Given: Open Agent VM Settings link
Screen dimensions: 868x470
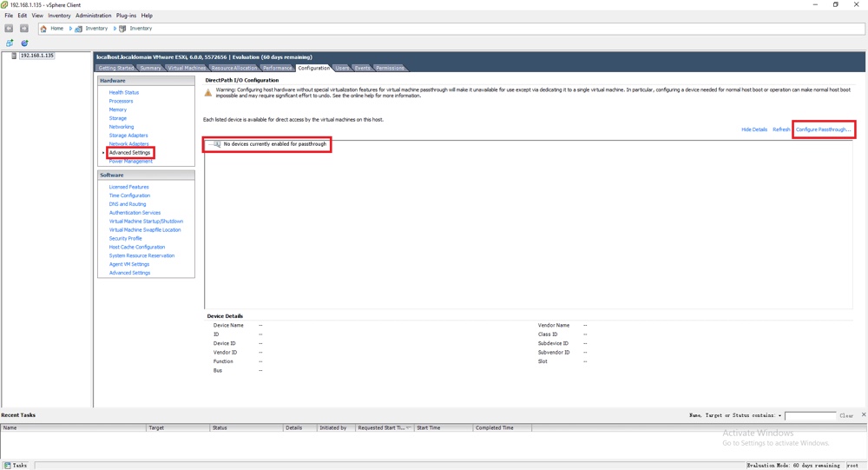Looking at the screenshot, I should pyautogui.click(x=129, y=264).
